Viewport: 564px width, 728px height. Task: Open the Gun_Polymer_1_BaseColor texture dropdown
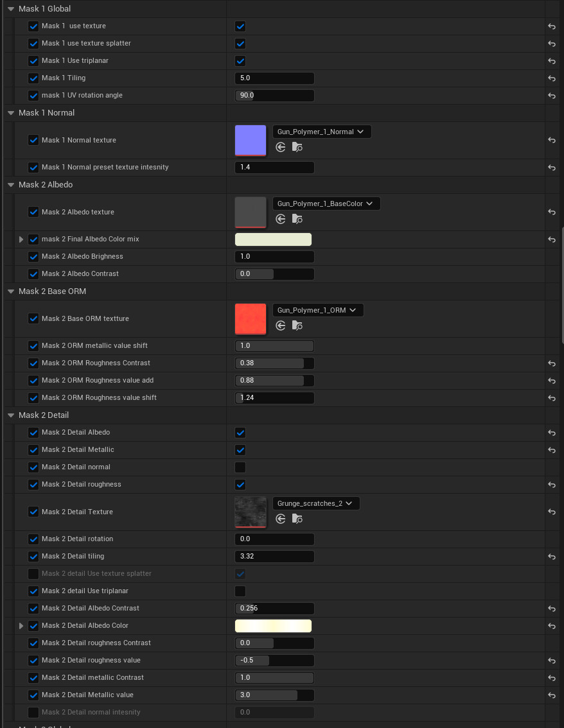(326, 204)
